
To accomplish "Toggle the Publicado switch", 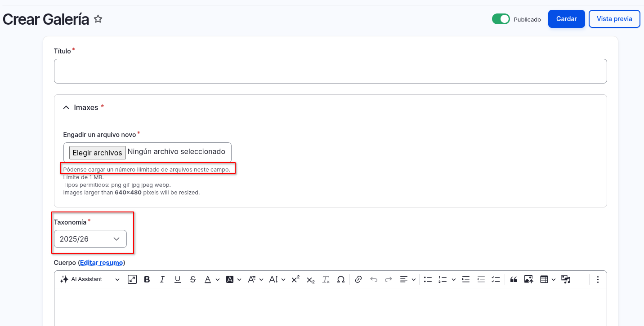I will (x=501, y=19).
